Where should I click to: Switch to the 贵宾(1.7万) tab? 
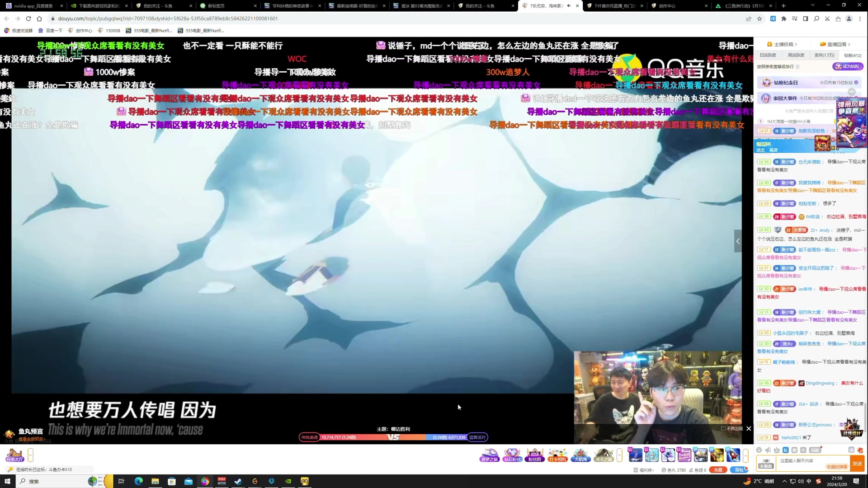[824, 55]
